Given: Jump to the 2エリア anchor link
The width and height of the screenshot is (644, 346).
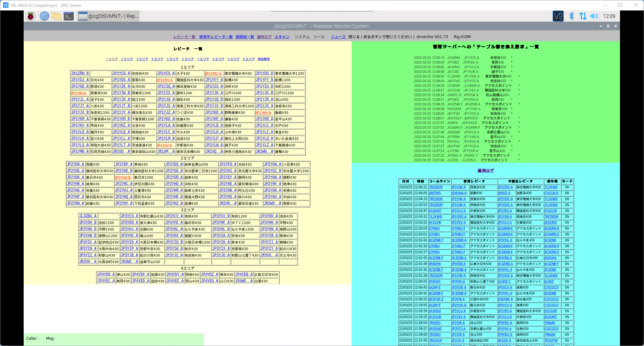Looking at the screenshot, I should (127, 59).
